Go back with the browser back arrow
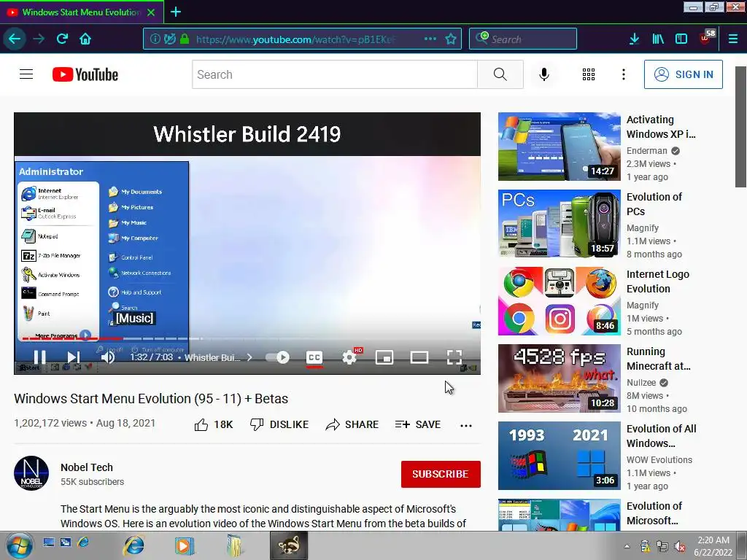 [15, 39]
